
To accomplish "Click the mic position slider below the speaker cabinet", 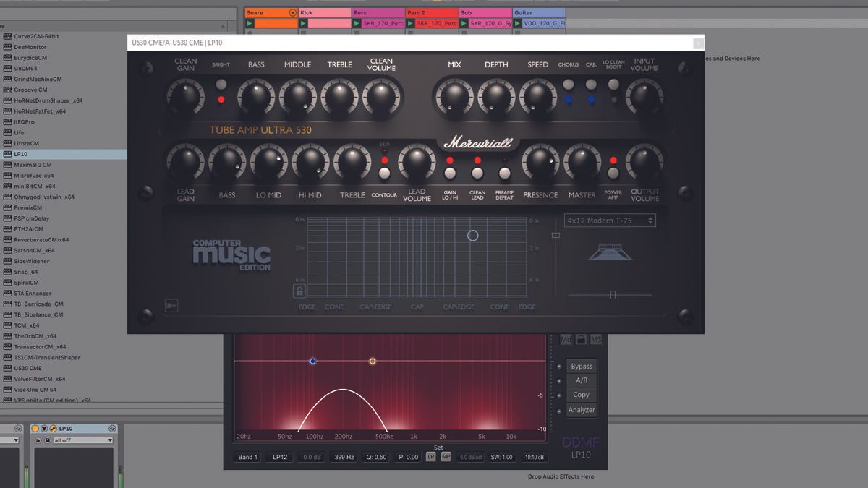I will tap(612, 295).
